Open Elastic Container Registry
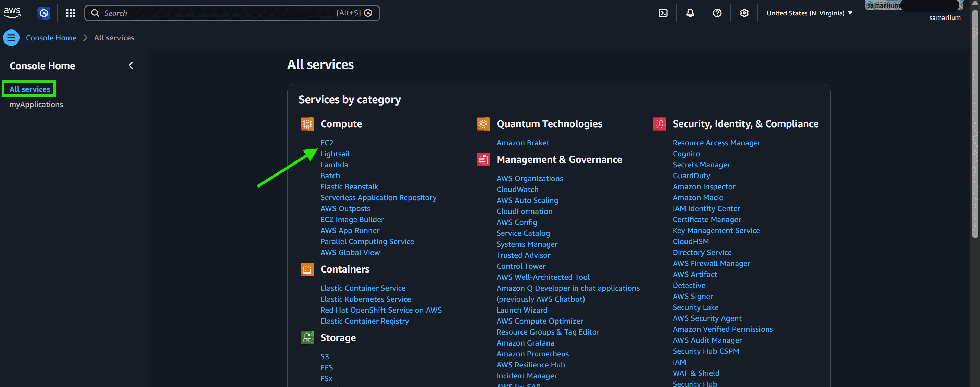980x387 pixels. coord(364,321)
